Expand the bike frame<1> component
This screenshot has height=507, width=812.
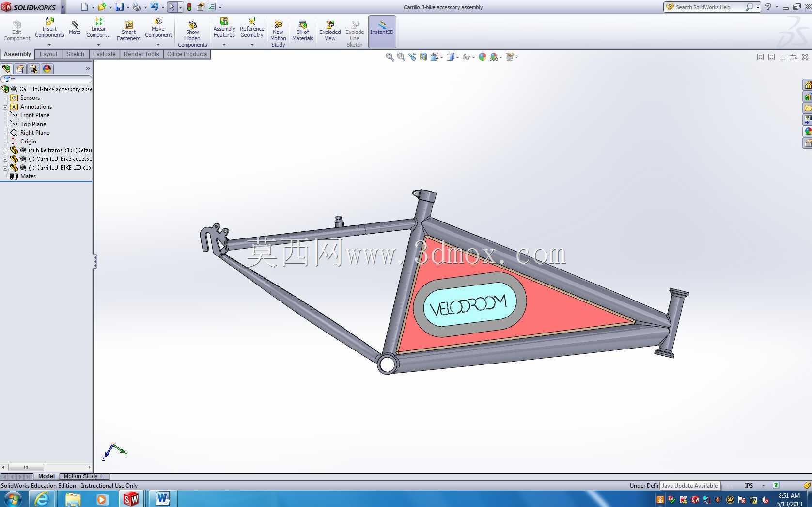click(x=5, y=151)
